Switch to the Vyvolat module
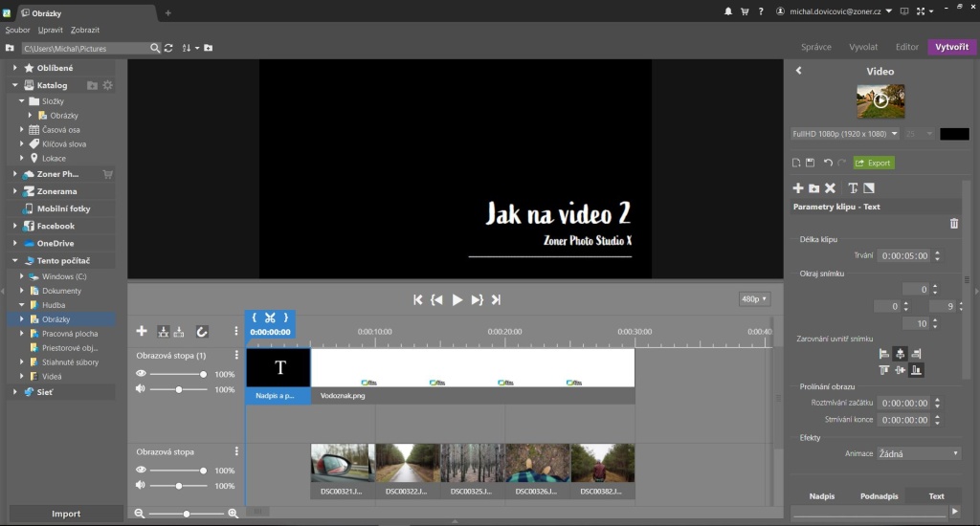980x526 pixels. [863, 47]
